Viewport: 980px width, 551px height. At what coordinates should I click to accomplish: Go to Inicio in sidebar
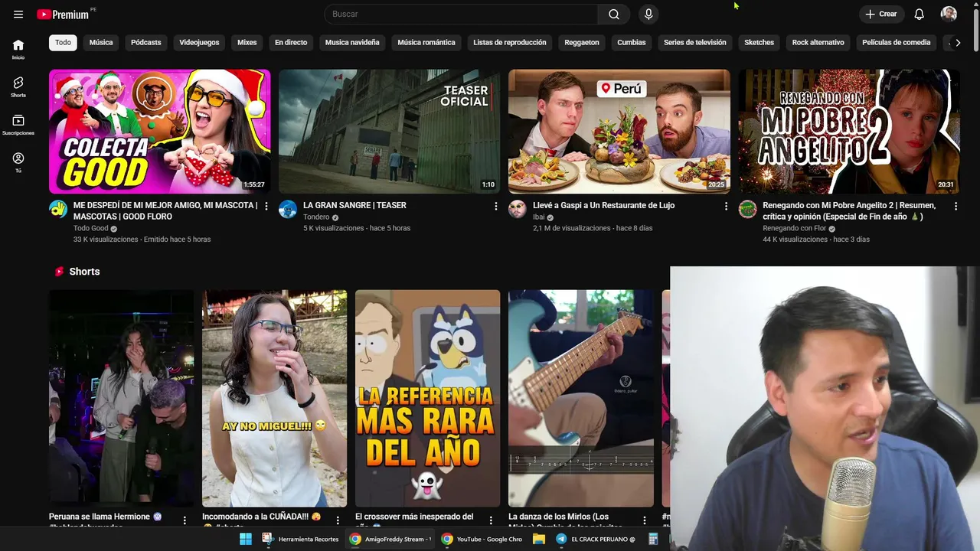click(x=18, y=49)
